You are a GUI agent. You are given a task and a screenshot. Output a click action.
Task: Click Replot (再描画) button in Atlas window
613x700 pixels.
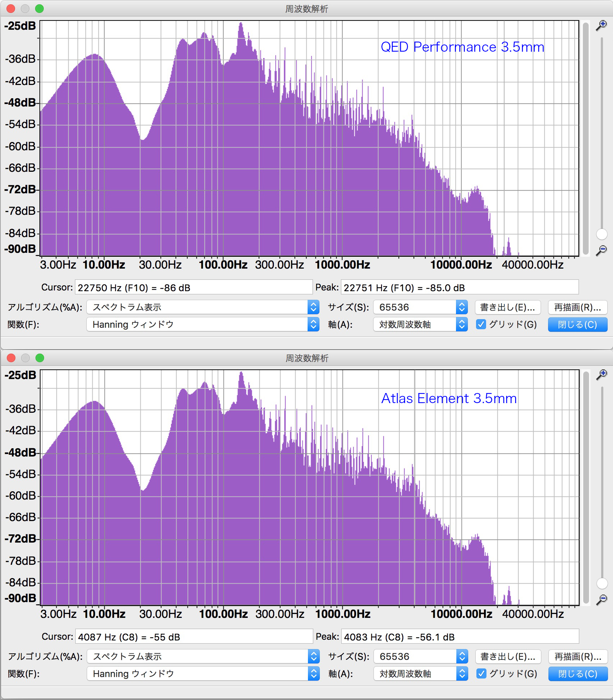tap(578, 656)
